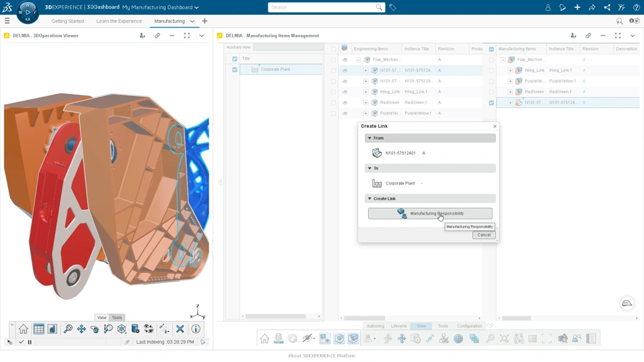Click the information icon in Viewer toolbar
This screenshot has height=362, width=644.
click(196, 328)
